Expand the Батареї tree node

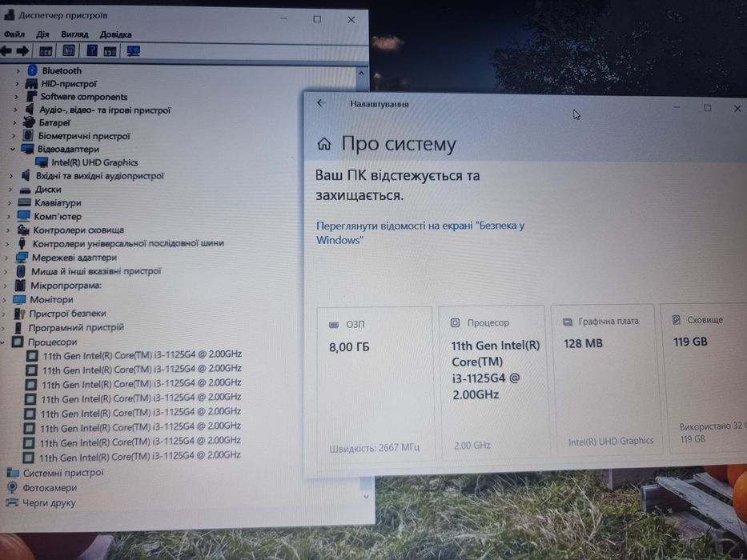14,123
